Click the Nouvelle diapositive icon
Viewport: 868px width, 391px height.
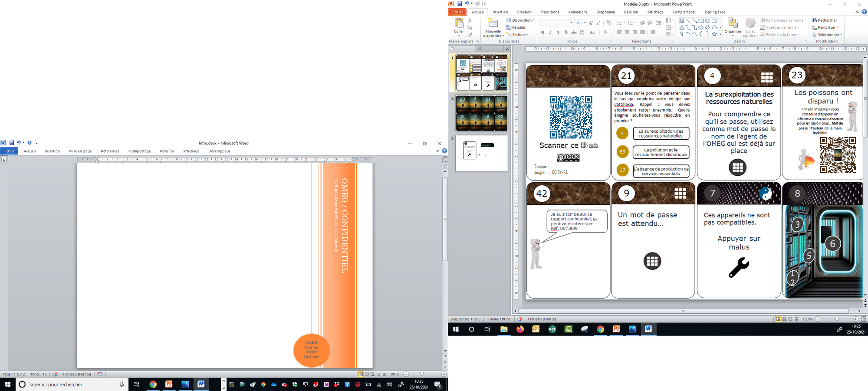click(493, 23)
